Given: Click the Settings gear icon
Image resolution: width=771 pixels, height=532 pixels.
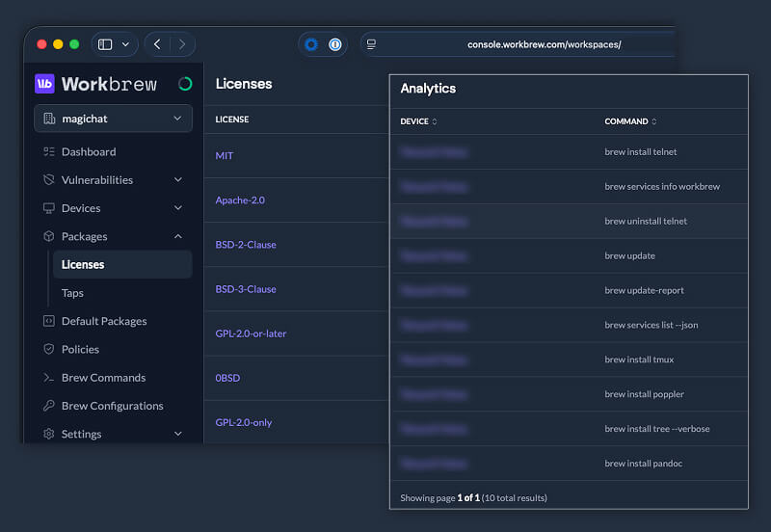Looking at the screenshot, I should point(49,434).
